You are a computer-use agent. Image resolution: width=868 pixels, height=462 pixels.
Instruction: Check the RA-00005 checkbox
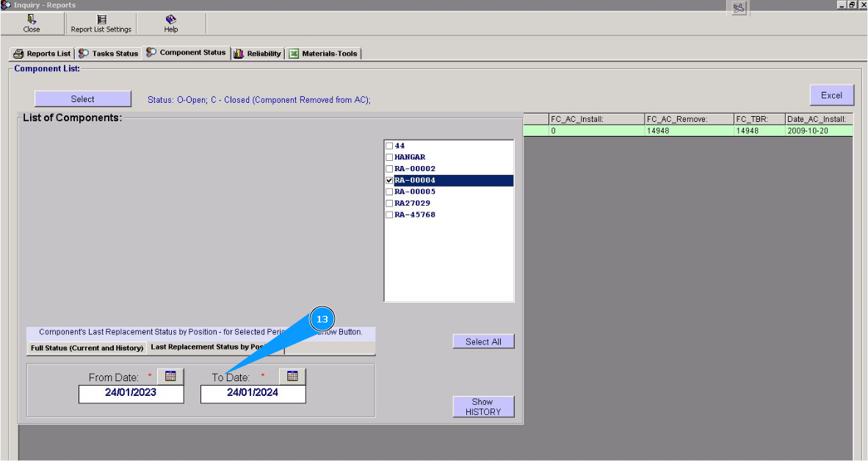tap(389, 192)
